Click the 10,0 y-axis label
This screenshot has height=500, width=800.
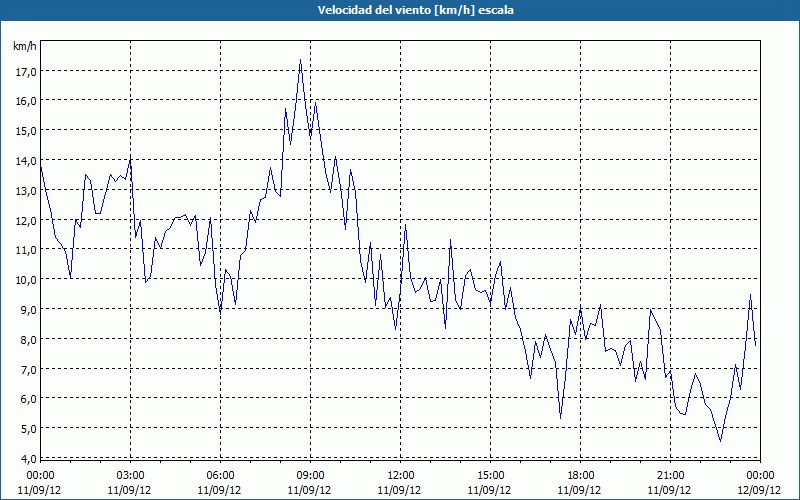(26, 280)
